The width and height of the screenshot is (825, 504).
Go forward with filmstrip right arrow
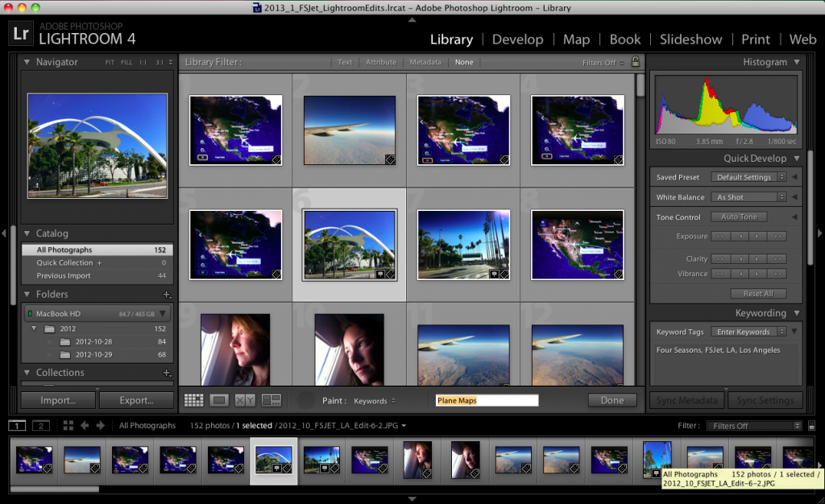(x=101, y=426)
